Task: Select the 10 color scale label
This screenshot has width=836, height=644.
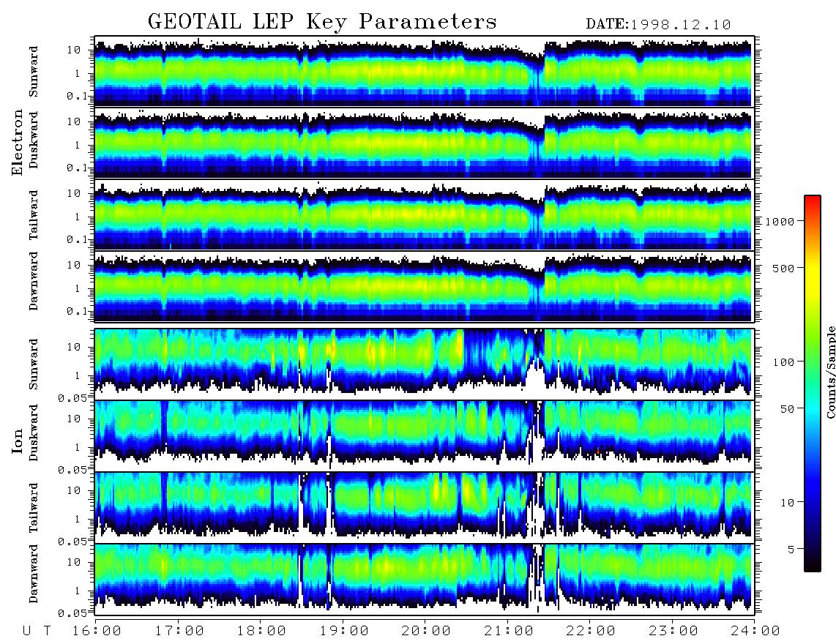Action: (787, 502)
